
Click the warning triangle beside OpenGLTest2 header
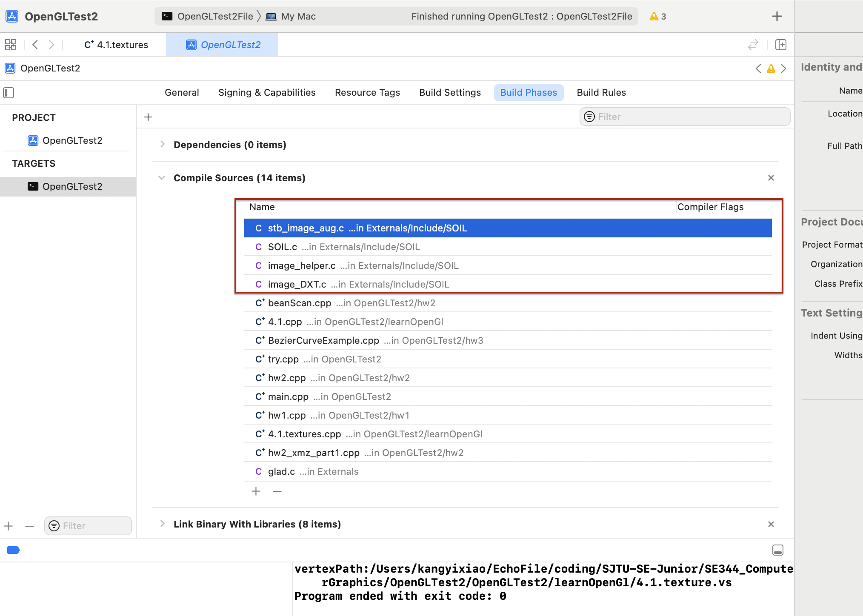771,68
